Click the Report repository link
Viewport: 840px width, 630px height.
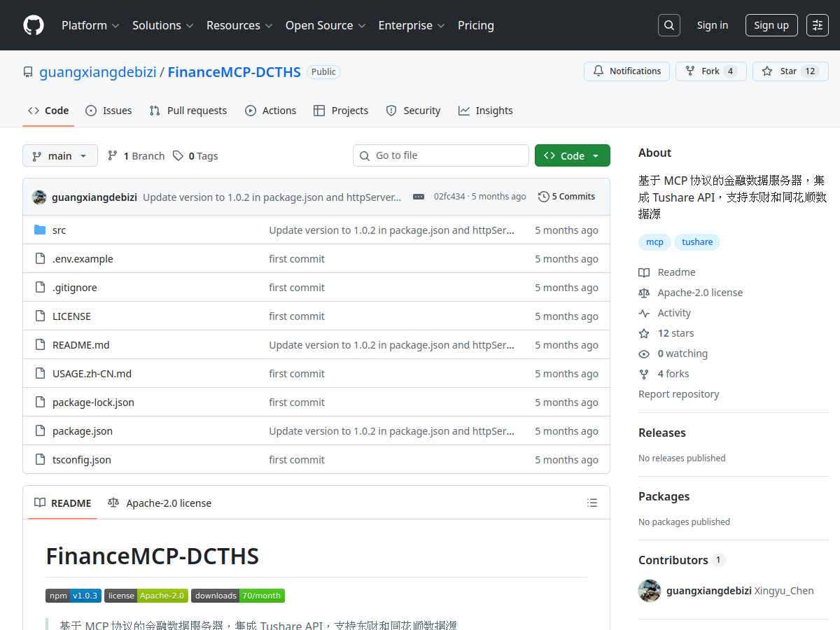pyautogui.click(x=678, y=393)
